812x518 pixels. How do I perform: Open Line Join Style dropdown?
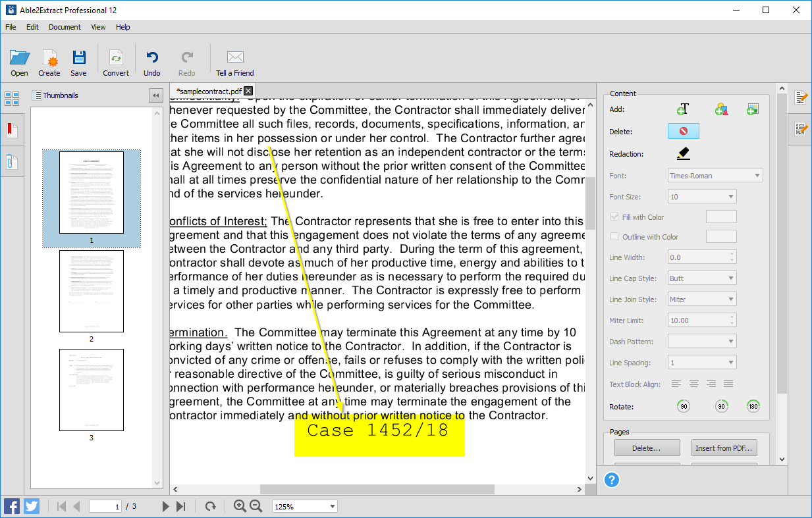(x=702, y=299)
